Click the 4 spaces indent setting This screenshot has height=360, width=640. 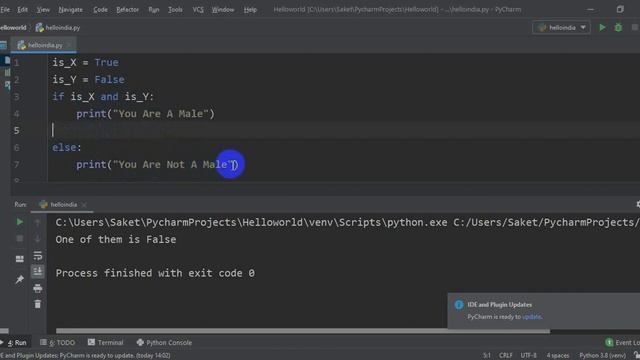pos(558,356)
